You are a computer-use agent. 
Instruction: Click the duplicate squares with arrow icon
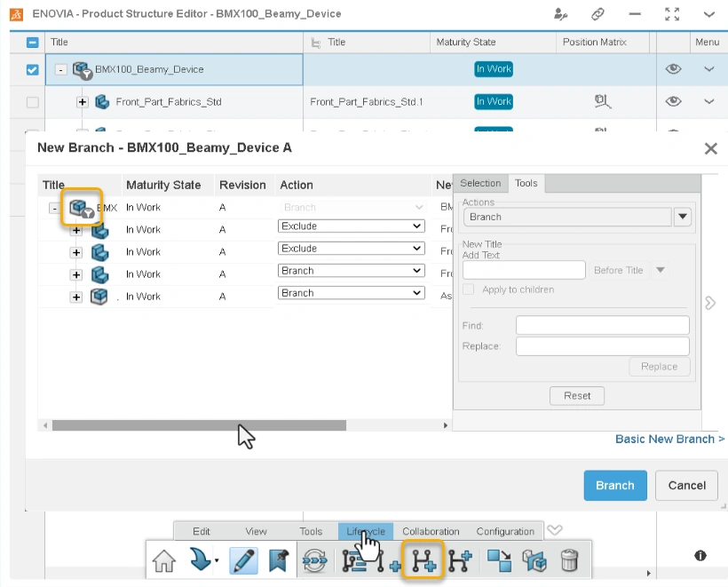499,560
